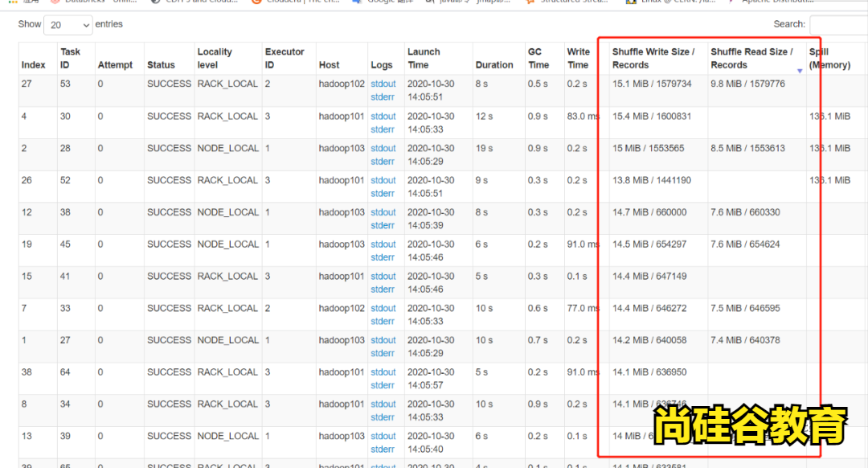Sort tasks by Duration column header
The height and width of the screenshot is (468, 868).
pyautogui.click(x=494, y=65)
